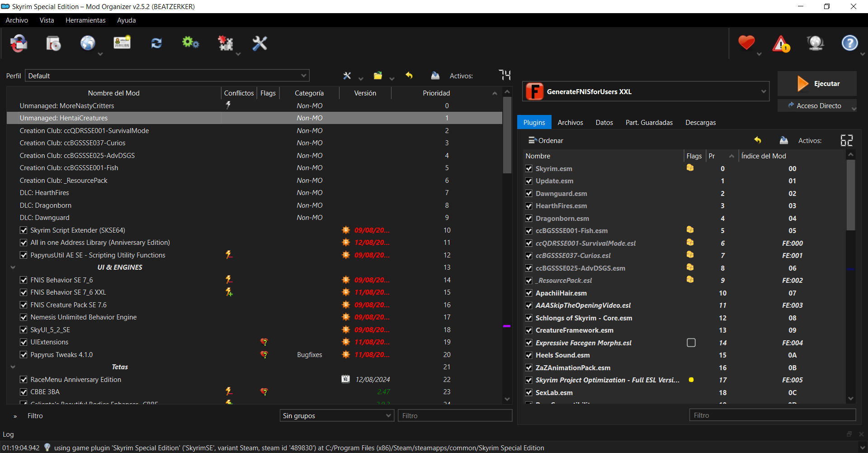
Task: Click the version warning icon for SkyUI_5_2_SE
Action: [x=346, y=329]
